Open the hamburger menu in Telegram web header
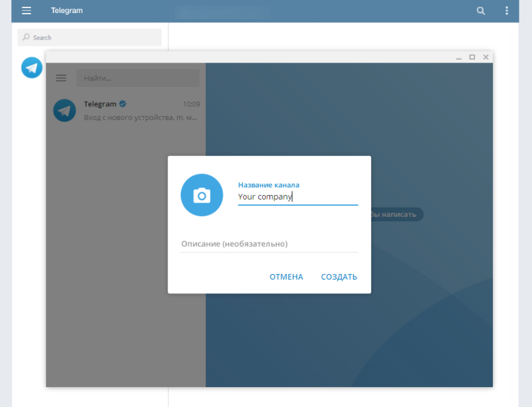532x407 pixels. 27,11
